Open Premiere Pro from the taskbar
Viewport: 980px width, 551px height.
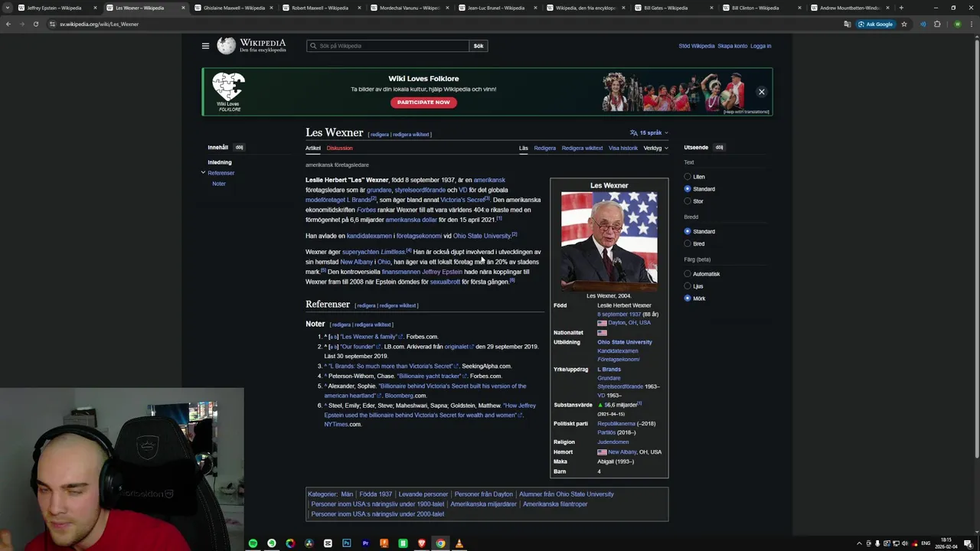(x=365, y=543)
